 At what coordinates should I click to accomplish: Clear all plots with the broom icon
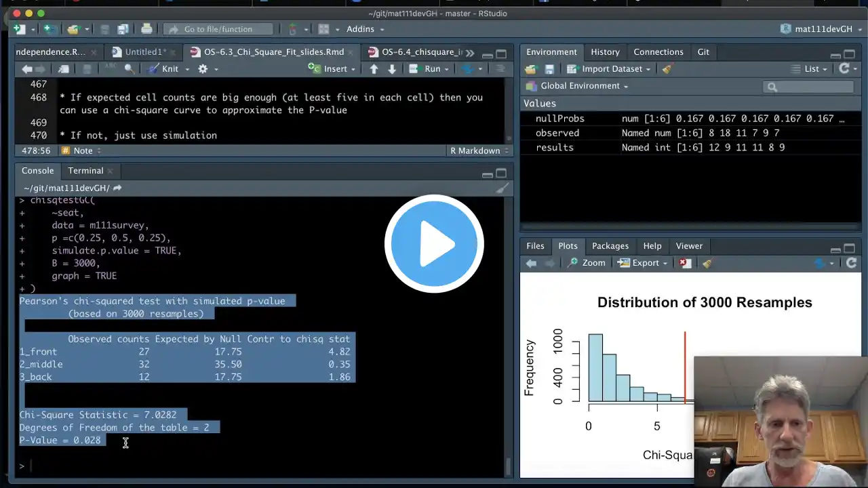707,263
